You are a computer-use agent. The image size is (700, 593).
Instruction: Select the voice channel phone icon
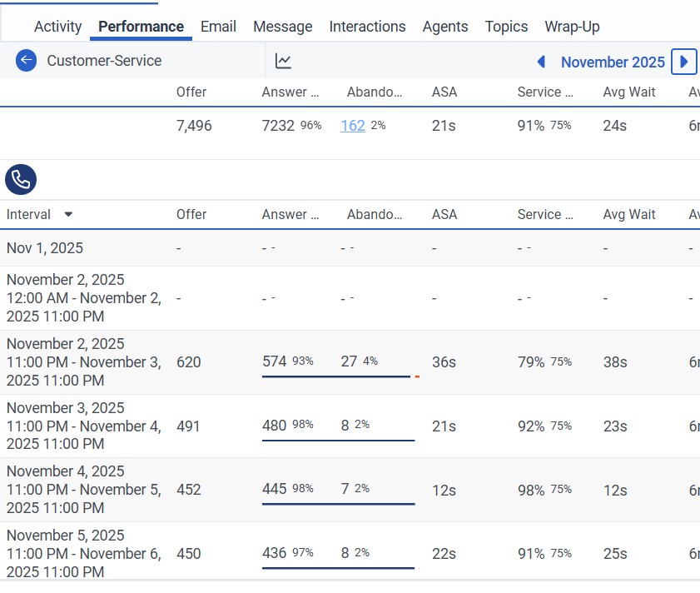pos(20,179)
